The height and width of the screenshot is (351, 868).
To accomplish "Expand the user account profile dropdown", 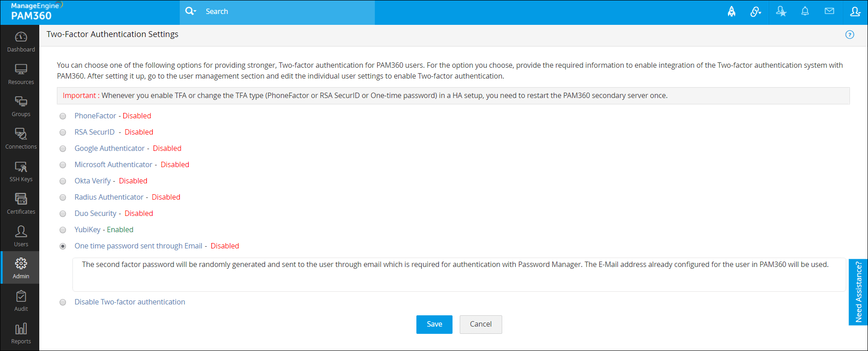I will coord(855,12).
